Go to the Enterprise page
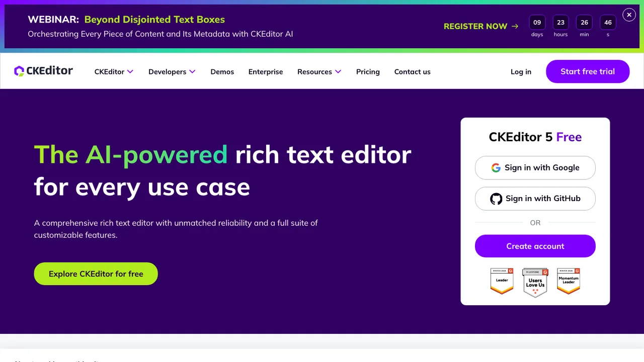This screenshot has height=362, width=644. 266,72
